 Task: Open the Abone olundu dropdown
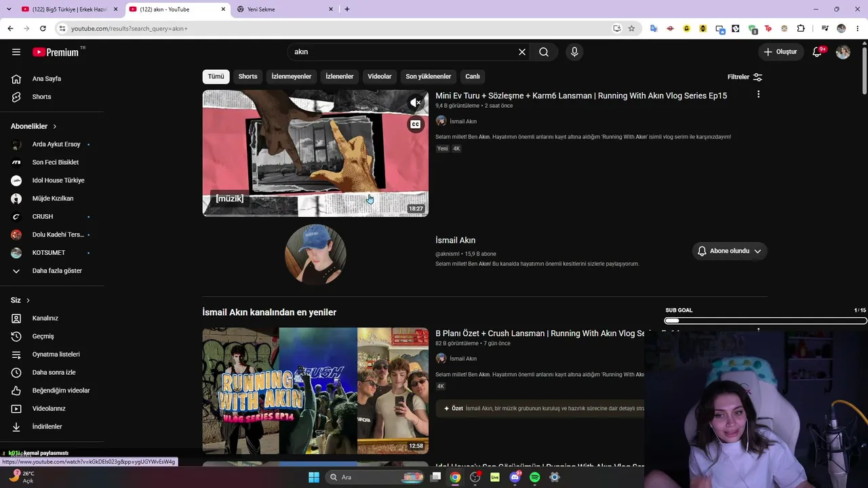tap(730, 251)
